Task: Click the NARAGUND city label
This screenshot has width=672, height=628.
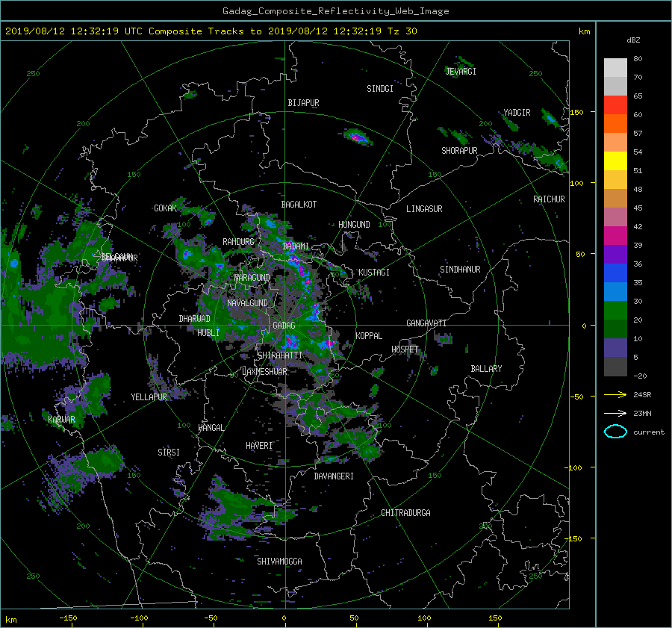Action: click(x=252, y=278)
